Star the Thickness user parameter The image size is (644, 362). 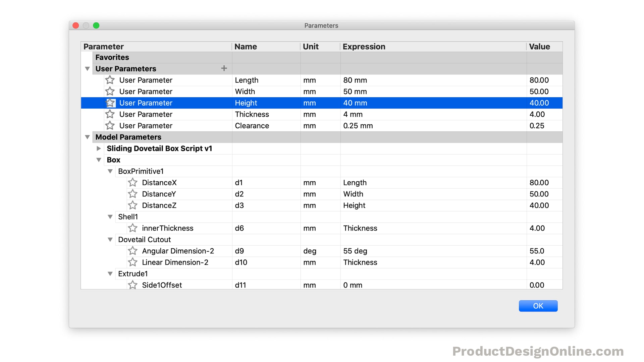[x=110, y=114]
